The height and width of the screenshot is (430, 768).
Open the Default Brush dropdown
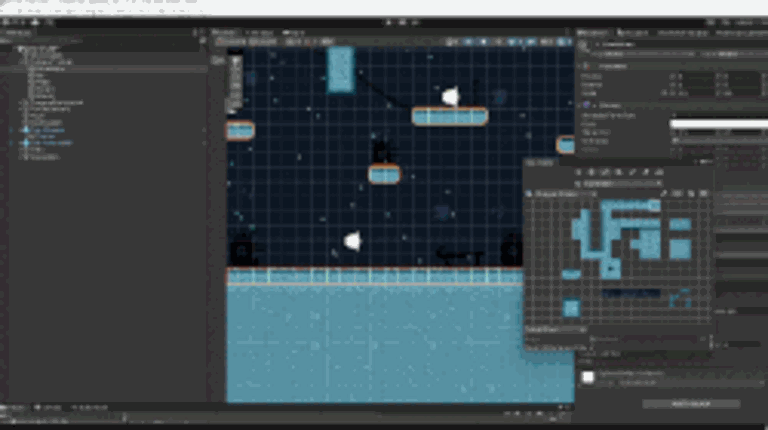(556, 330)
